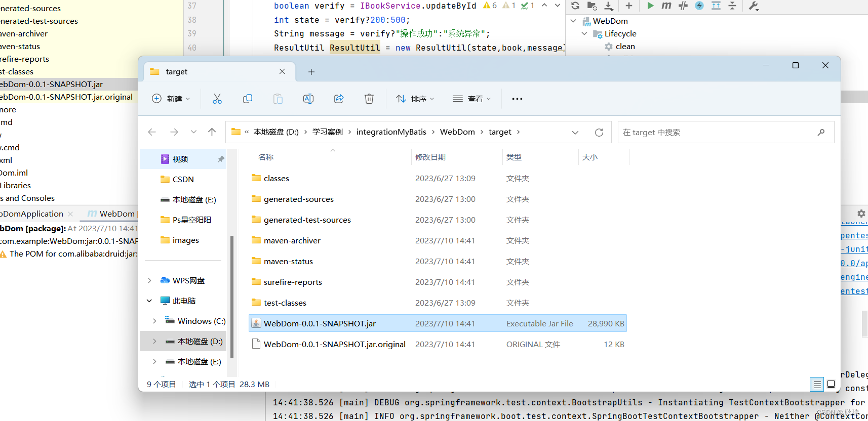
Task: Click 本地磁盘 (D:) in address breadcrumb
Action: (x=276, y=132)
